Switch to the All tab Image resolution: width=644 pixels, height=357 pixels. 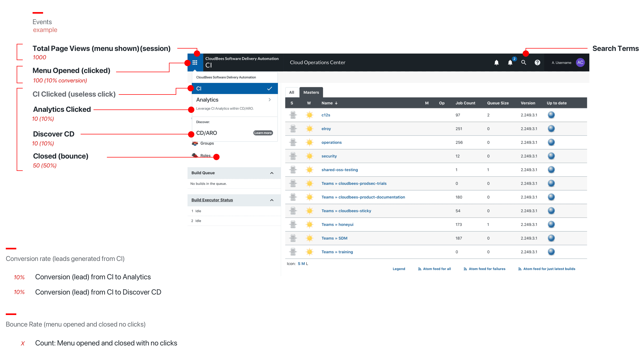pyautogui.click(x=292, y=92)
